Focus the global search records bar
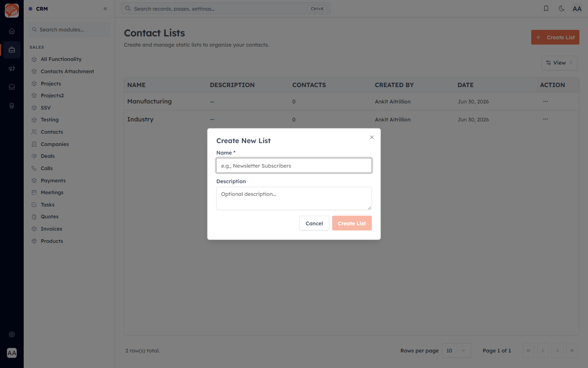This screenshot has height=368, width=588. [x=225, y=9]
